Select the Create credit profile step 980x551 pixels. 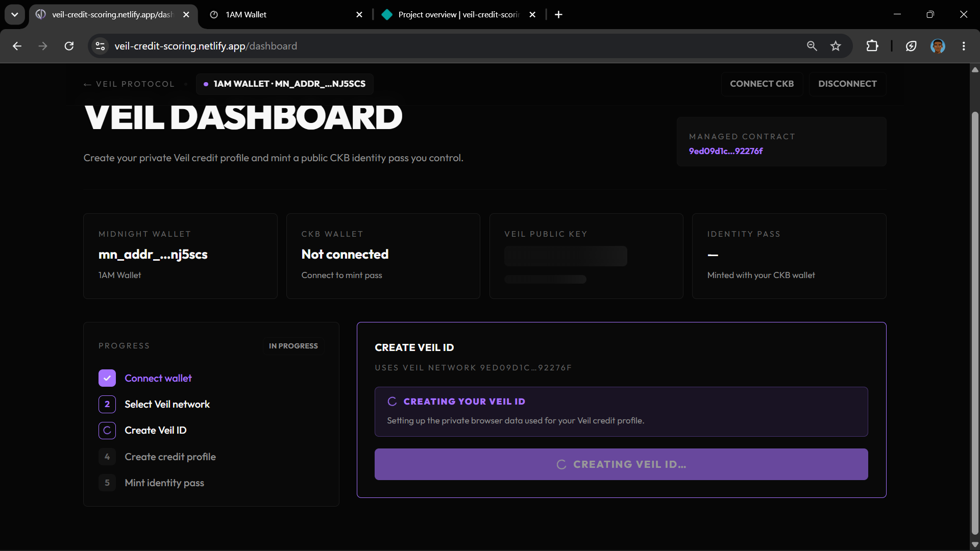coord(170,457)
